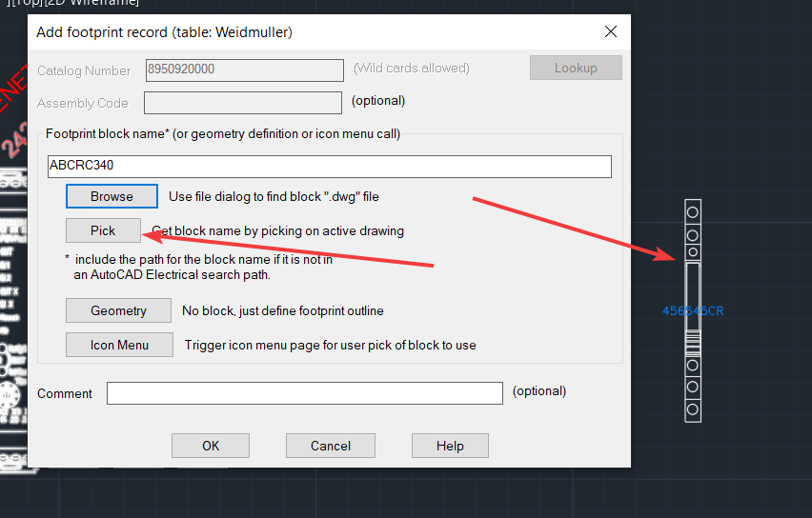Click the disabled Lookup button
The height and width of the screenshot is (518, 812).
[x=576, y=68]
